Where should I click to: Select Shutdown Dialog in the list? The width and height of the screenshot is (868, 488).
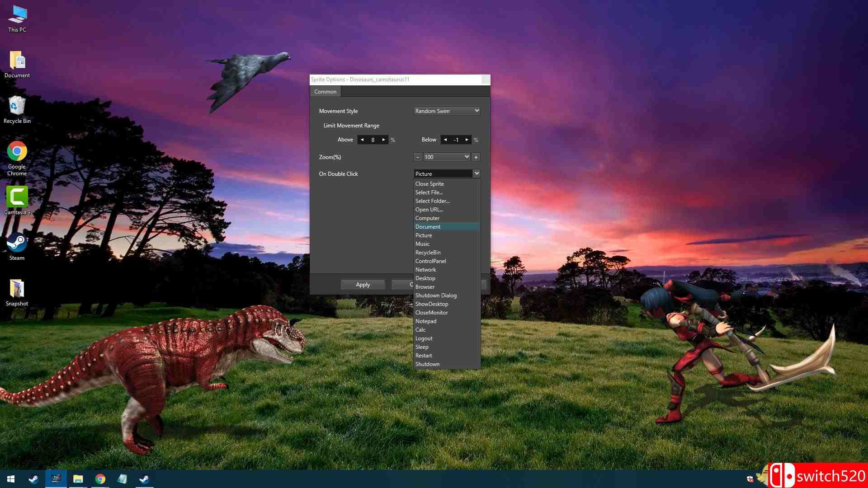pyautogui.click(x=436, y=296)
